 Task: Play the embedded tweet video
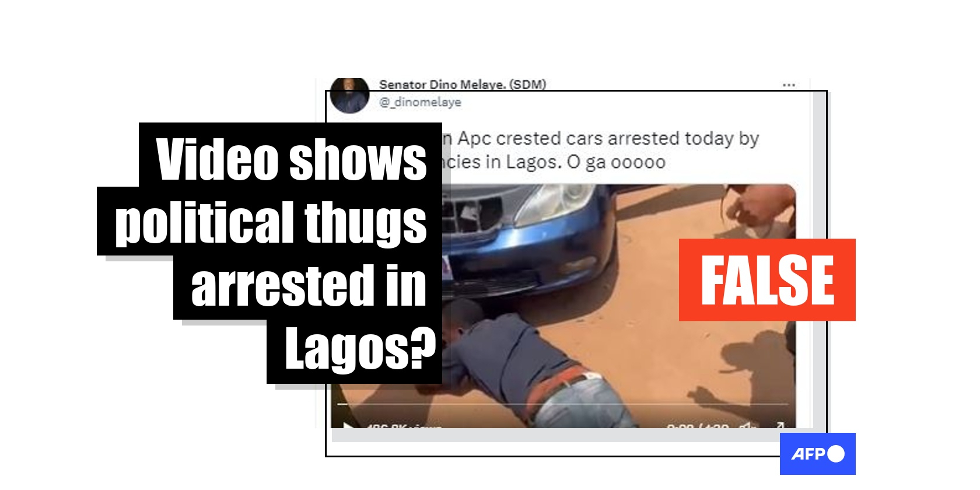tap(349, 425)
